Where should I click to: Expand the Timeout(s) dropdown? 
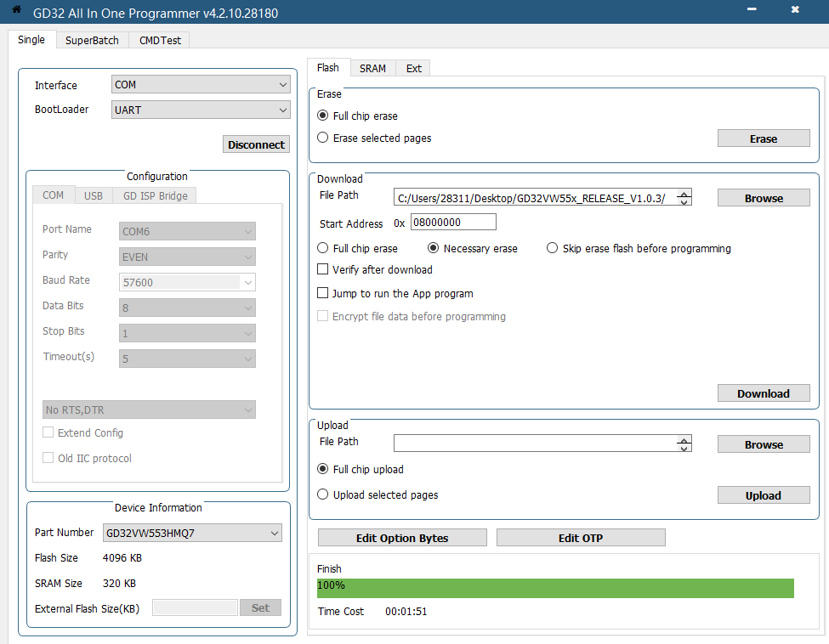pos(187,359)
